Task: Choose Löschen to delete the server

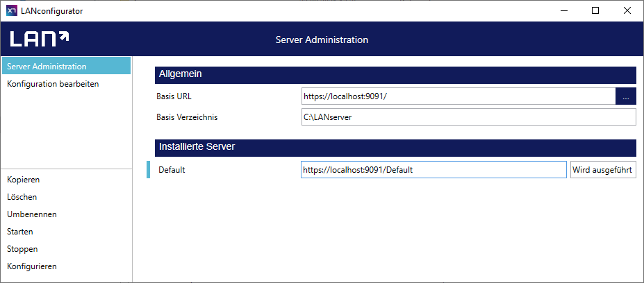Action: 22,197
